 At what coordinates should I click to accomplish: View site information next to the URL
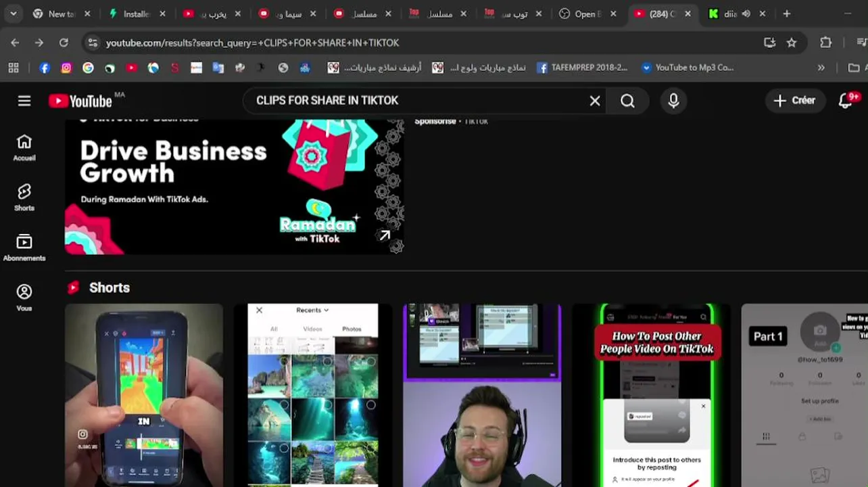pos(93,43)
